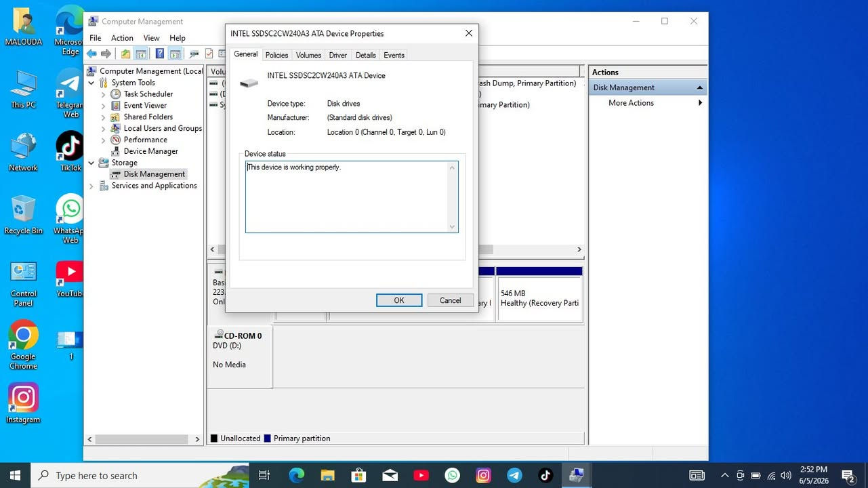Select the Control Panel desktop icon
868x488 pixels.
click(x=24, y=283)
